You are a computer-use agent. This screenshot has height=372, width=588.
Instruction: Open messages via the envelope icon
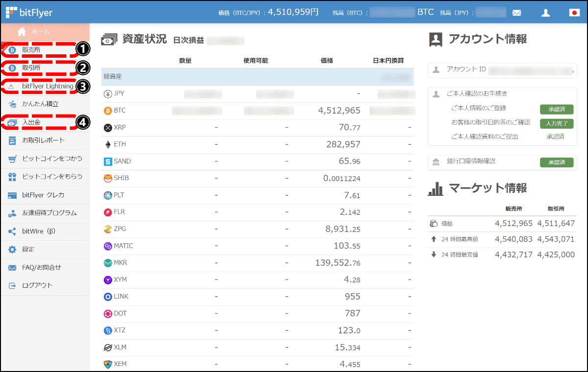point(517,12)
